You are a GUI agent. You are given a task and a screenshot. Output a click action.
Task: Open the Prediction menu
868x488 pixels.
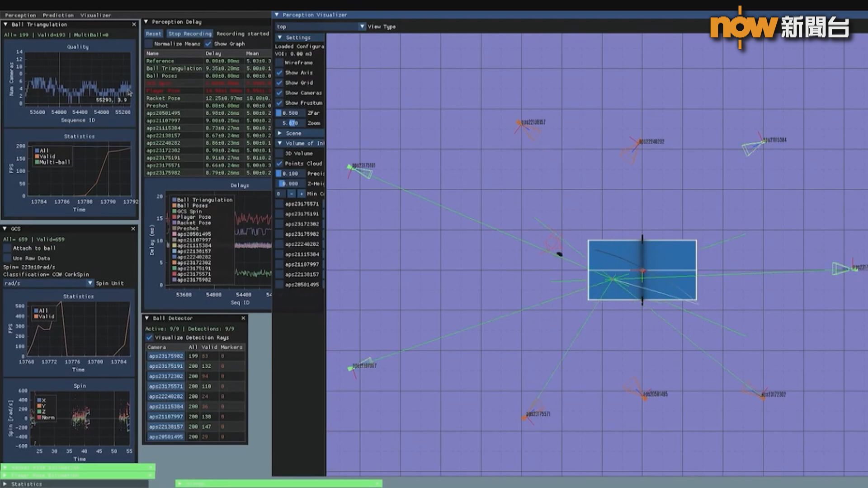point(58,15)
